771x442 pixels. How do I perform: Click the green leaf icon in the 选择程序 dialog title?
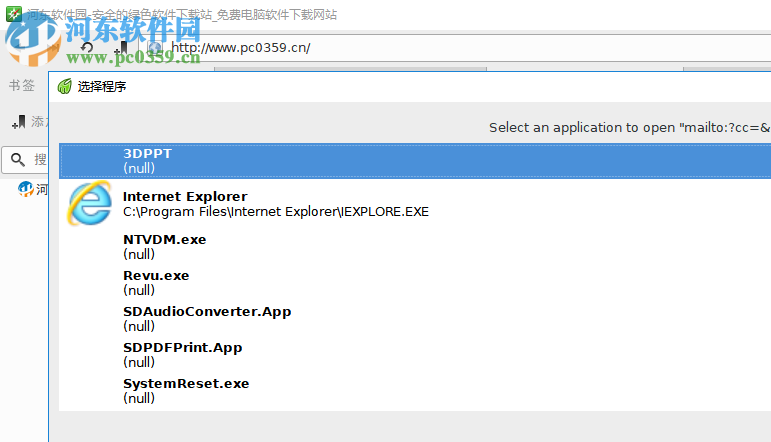[64, 87]
